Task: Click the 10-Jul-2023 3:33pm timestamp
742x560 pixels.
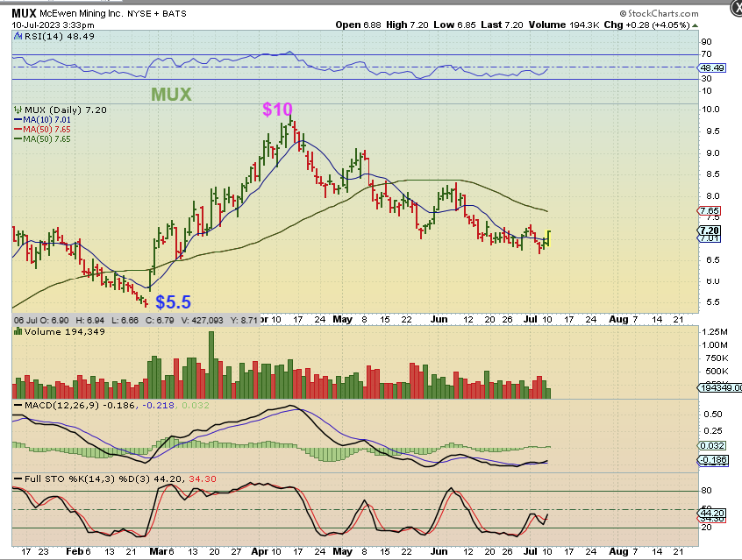Action: [x=53, y=25]
